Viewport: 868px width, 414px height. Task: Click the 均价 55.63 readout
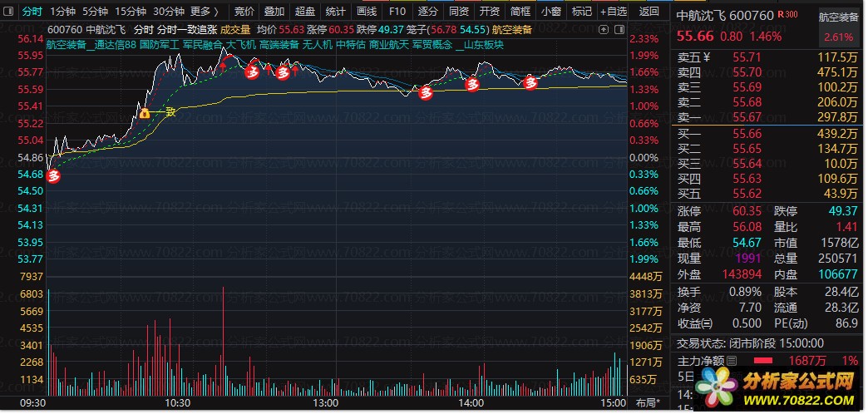[281, 30]
